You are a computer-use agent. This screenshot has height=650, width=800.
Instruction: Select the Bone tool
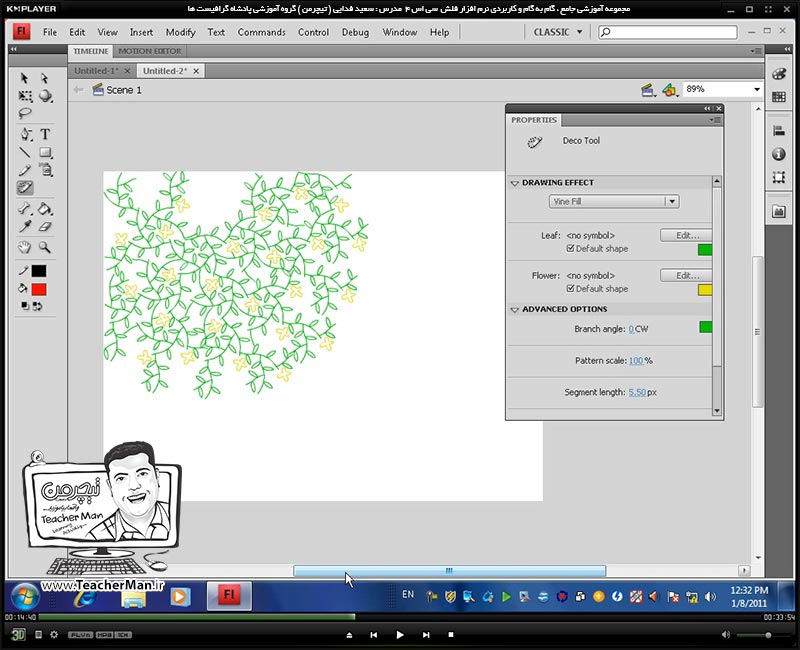point(24,209)
